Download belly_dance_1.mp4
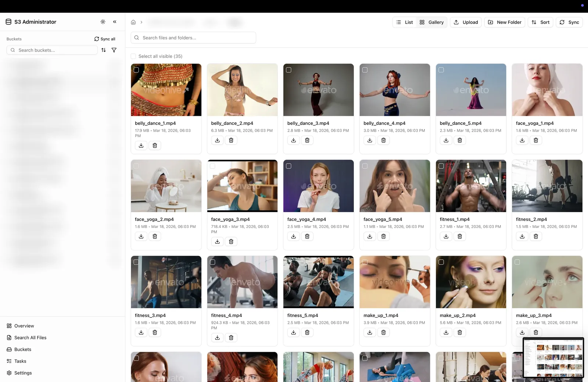The image size is (588, 382). (141, 146)
